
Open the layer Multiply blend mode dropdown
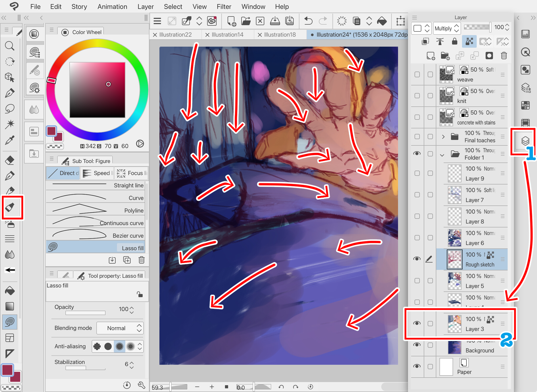click(x=447, y=28)
